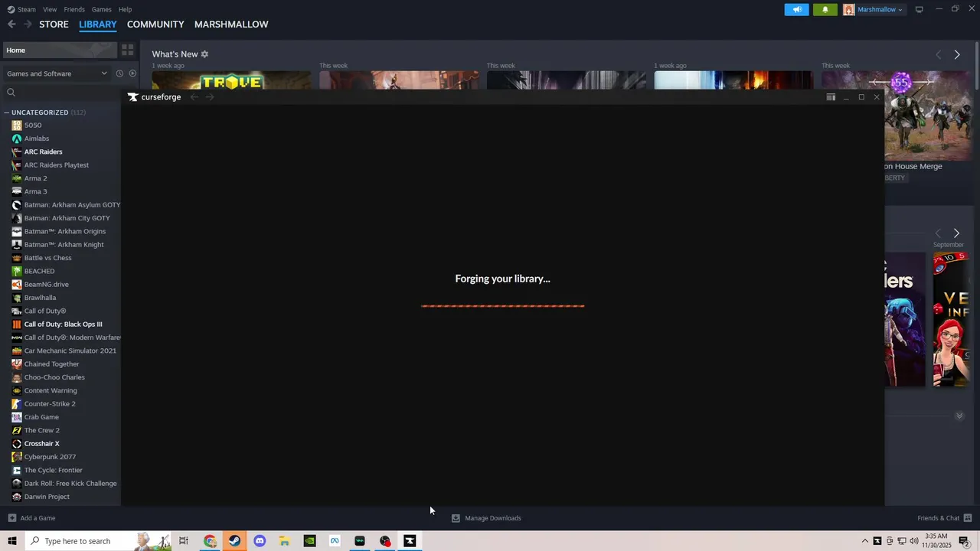This screenshot has width=980, height=551.
Task: Click the Steam back navigation arrow
Action: click(11, 24)
